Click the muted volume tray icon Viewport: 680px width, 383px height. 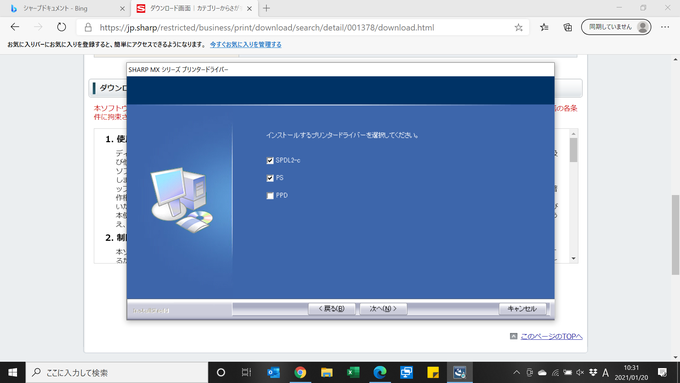[x=580, y=373]
